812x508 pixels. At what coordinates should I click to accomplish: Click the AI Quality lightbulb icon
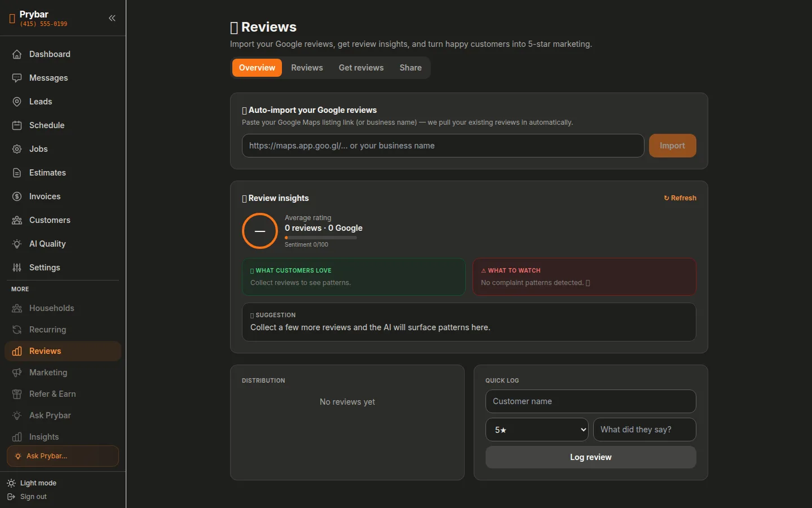17,244
